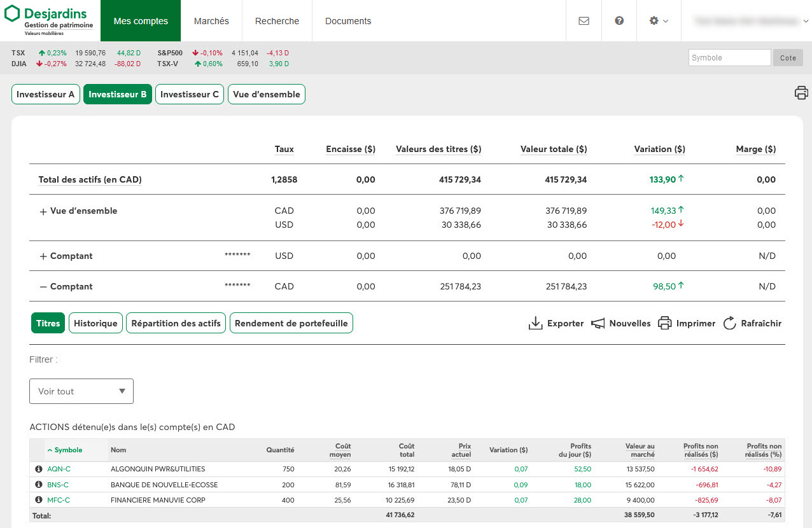Select the Titres sub-tab

pyautogui.click(x=48, y=323)
